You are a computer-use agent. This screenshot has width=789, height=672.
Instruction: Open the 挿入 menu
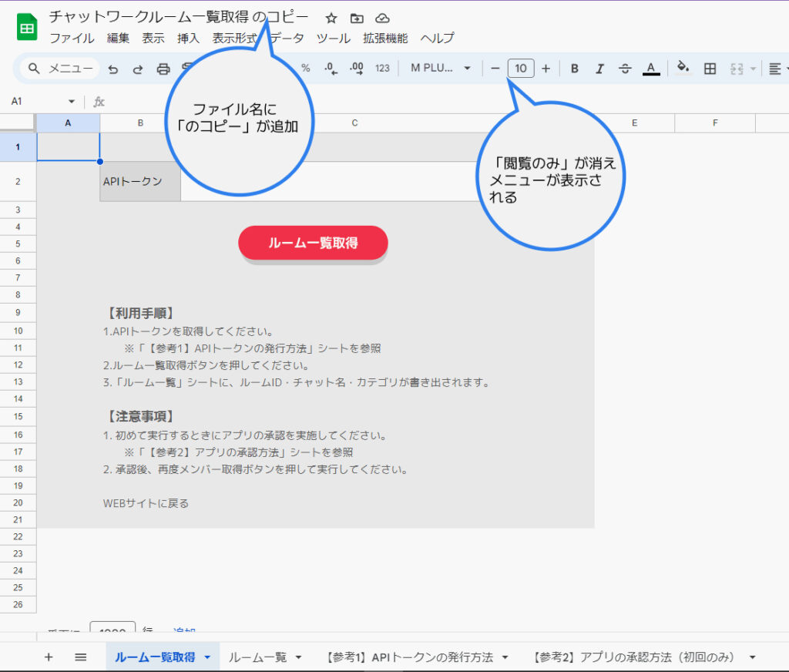tap(188, 39)
